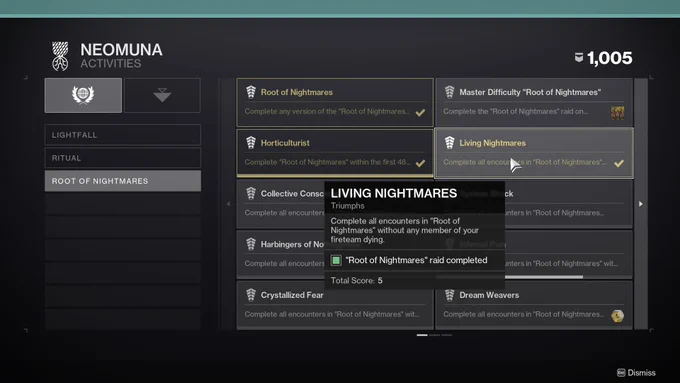
Task: Go to the previous triumphs page arrow
Action: point(229,204)
